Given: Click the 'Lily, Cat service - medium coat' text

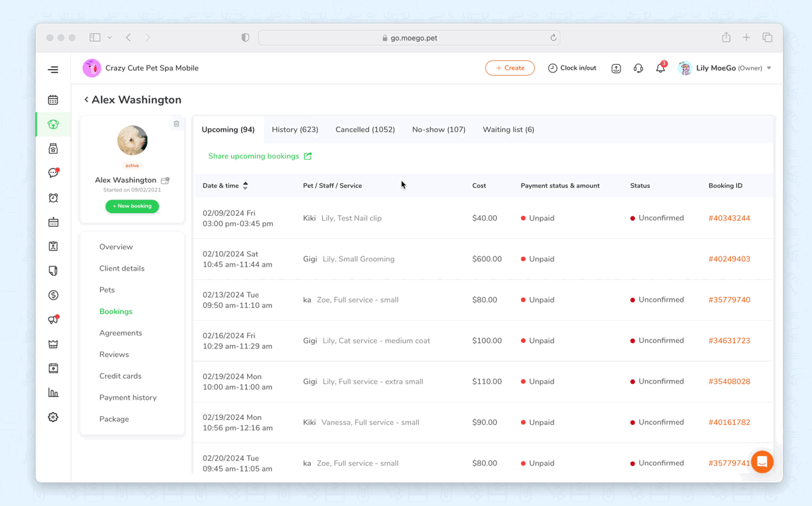Looking at the screenshot, I should [x=376, y=341].
